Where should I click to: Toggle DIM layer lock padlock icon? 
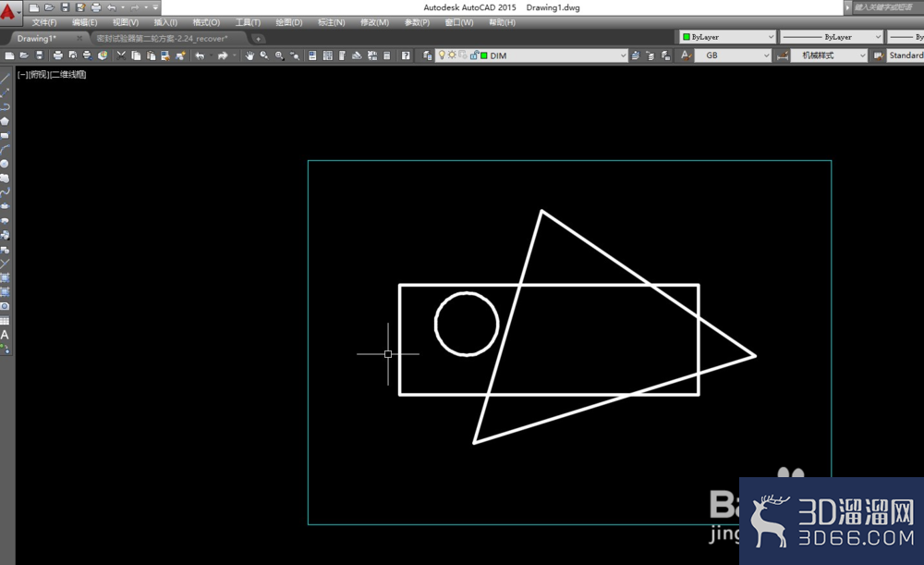[x=474, y=55]
